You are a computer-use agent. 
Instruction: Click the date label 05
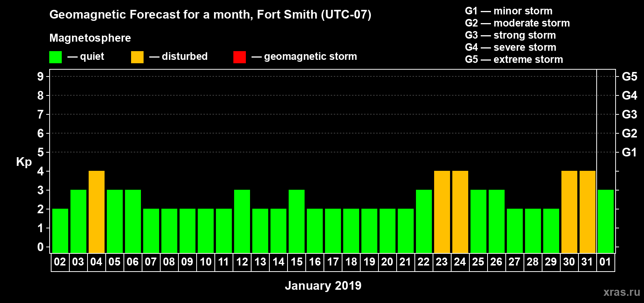click(114, 262)
